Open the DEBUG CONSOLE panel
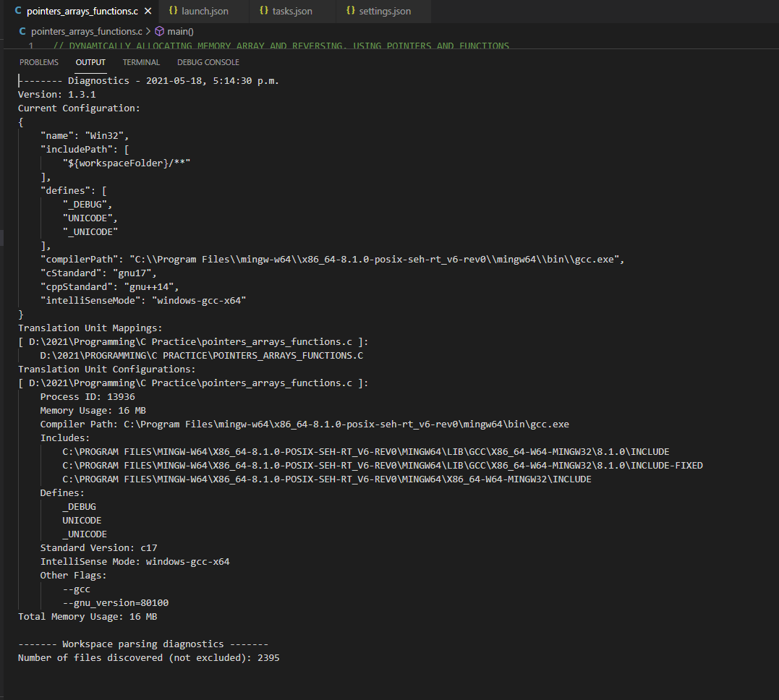Viewport: 779px width, 700px height. point(208,62)
